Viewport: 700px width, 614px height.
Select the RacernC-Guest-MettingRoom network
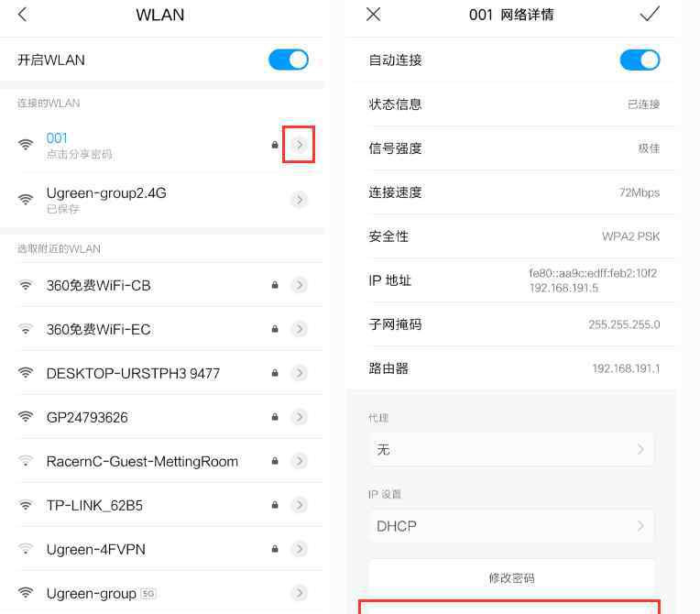coord(162,461)
